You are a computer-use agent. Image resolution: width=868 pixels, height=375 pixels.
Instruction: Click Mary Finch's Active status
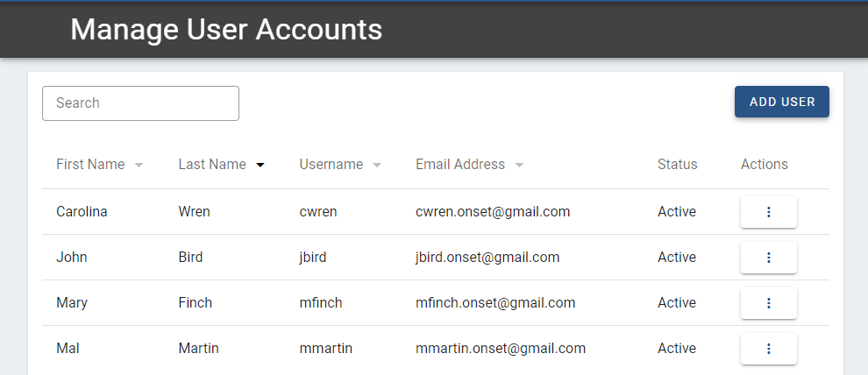point(677,302)
